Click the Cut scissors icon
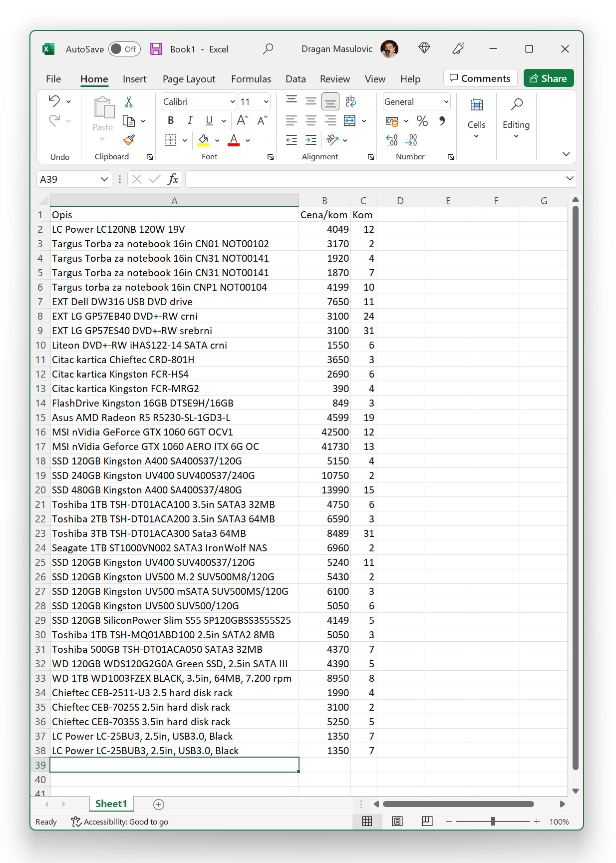 tap(128, 102)
